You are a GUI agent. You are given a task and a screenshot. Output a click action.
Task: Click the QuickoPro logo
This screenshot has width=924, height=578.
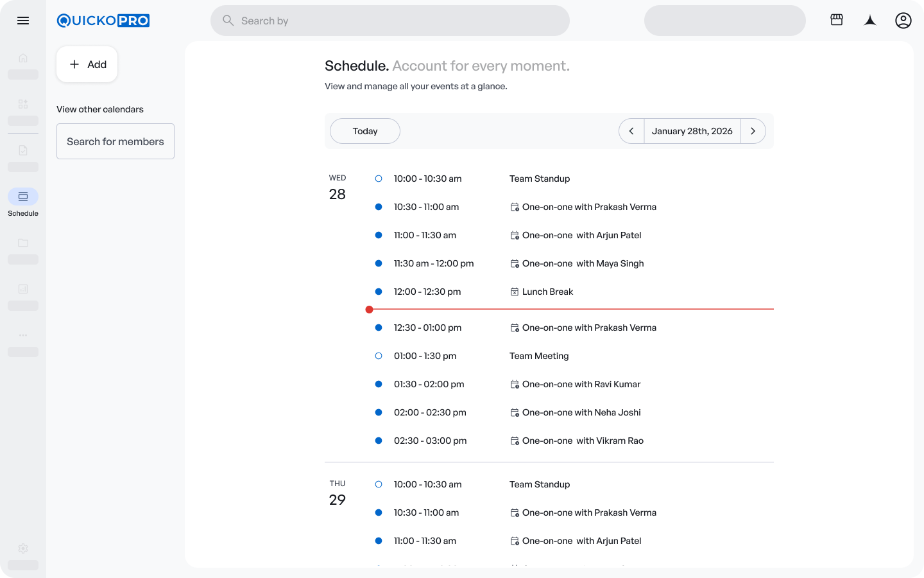coord(103,21)
